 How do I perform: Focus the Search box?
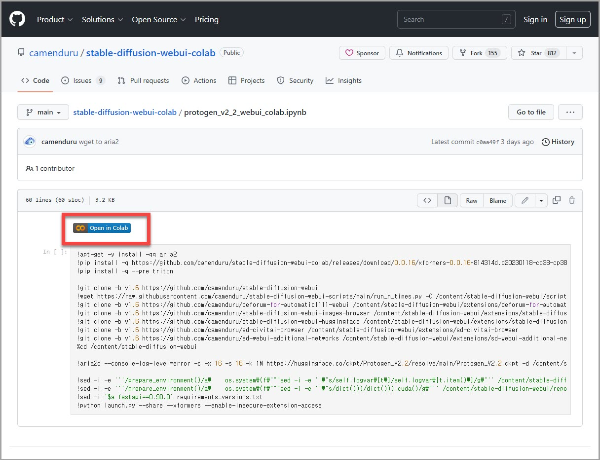point(456,20)
